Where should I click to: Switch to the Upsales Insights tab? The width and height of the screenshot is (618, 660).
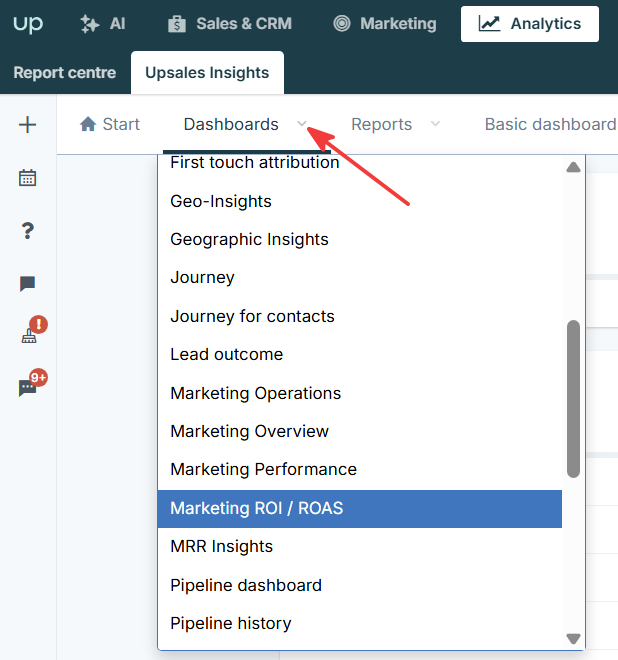coord(207,72)
